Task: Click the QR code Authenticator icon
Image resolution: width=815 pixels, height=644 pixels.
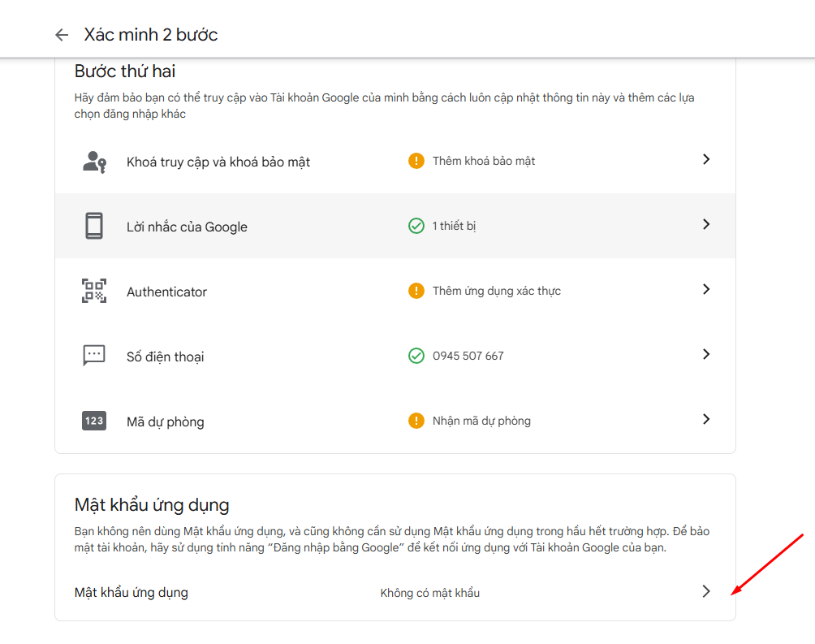Action: (94, 291)
